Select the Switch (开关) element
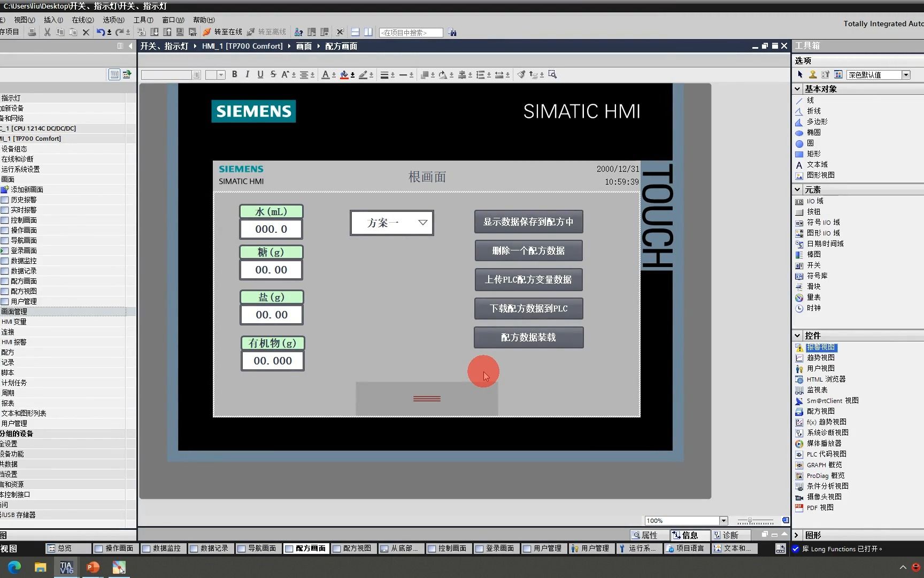Image resolution: width=924 pixels, height=578 pixels. 807,265
